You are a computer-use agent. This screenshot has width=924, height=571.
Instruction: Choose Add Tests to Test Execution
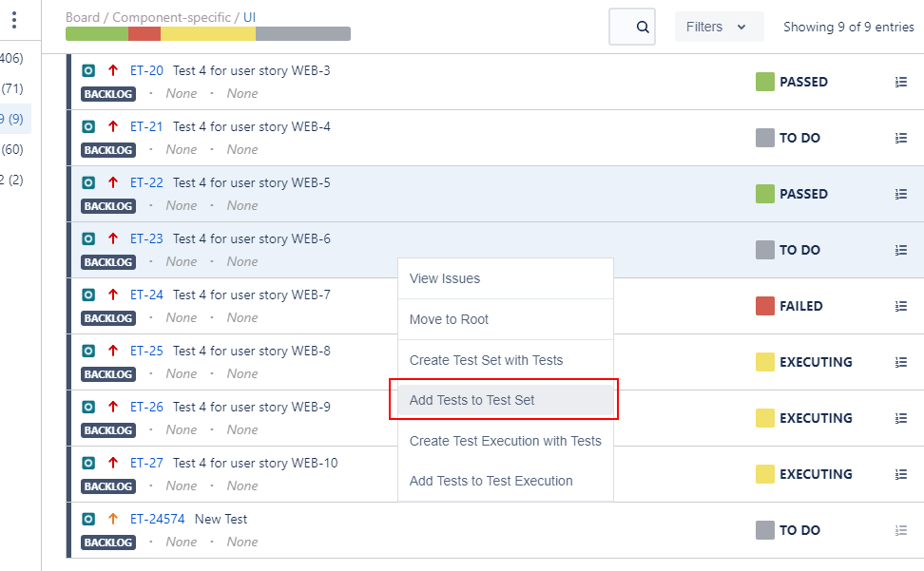coord(506,481)
